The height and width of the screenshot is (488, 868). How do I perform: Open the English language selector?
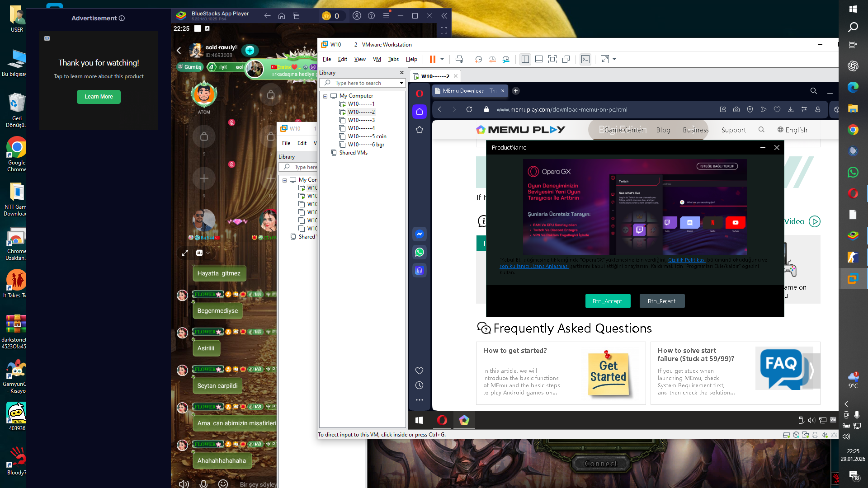pyautogui.click(x=793, y=130)
